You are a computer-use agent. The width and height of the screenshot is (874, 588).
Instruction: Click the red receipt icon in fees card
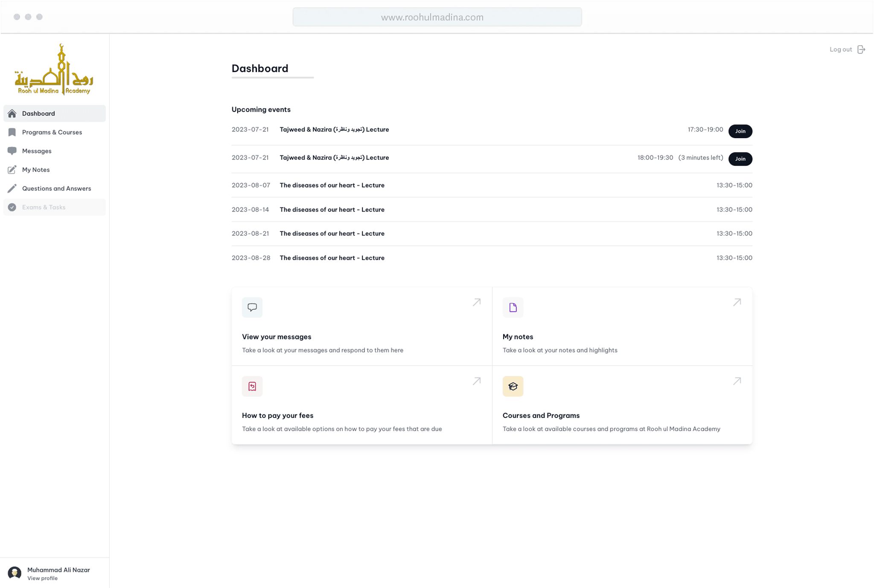coord(252,386)
